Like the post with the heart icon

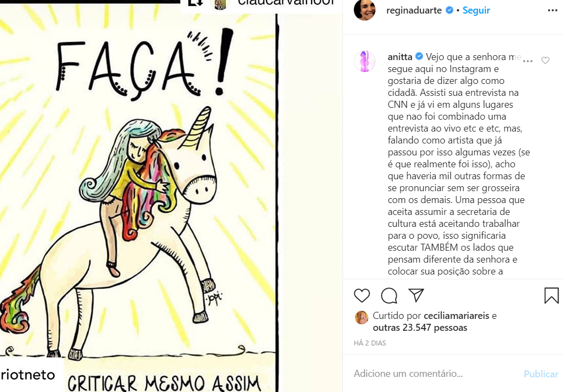tap(361, 296)
